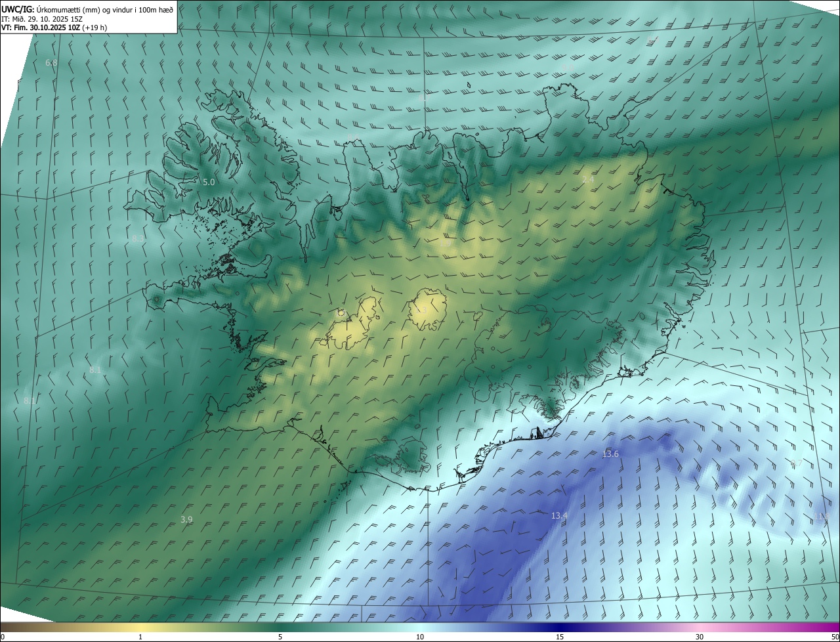Click the 15 tick label on the colour scale
Screen dimensions: 840x642
[x=560, y=637]
